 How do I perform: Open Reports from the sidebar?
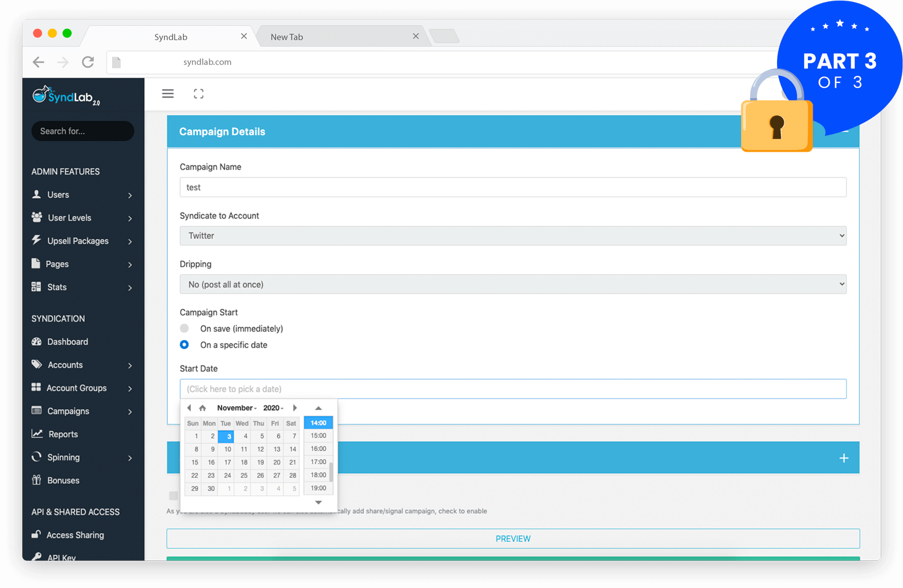coord(63,435)
